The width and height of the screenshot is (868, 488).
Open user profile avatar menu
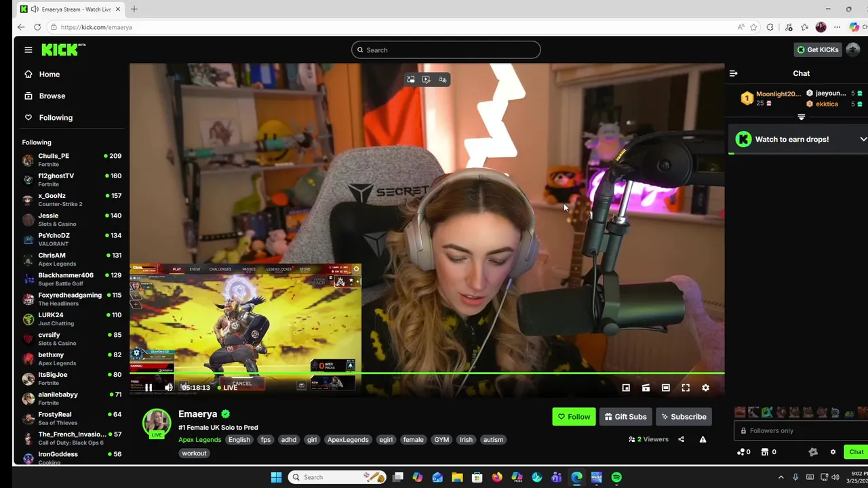(853, 49)
